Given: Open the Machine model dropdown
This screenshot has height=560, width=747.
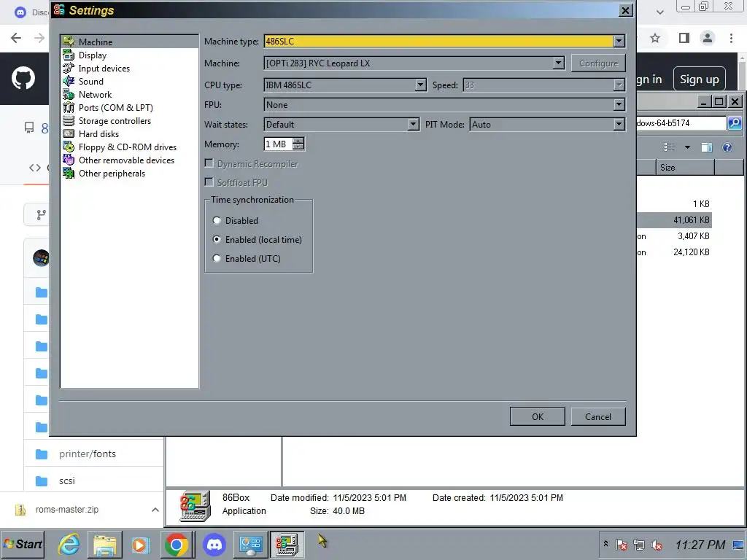Looking at the screenshot, I should [x=558, y=63].
